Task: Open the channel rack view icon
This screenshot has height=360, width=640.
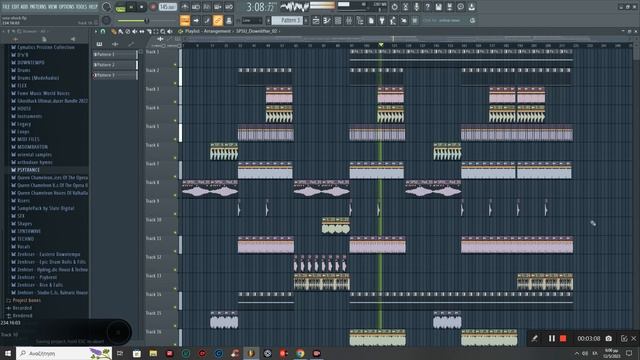Action: [338, 20]
